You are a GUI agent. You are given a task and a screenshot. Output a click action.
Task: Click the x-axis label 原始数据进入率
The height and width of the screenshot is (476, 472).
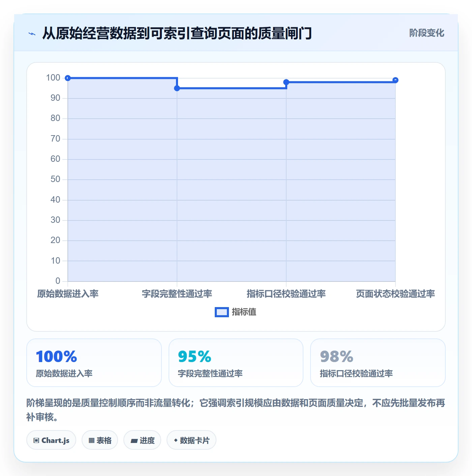click(68, 294)
